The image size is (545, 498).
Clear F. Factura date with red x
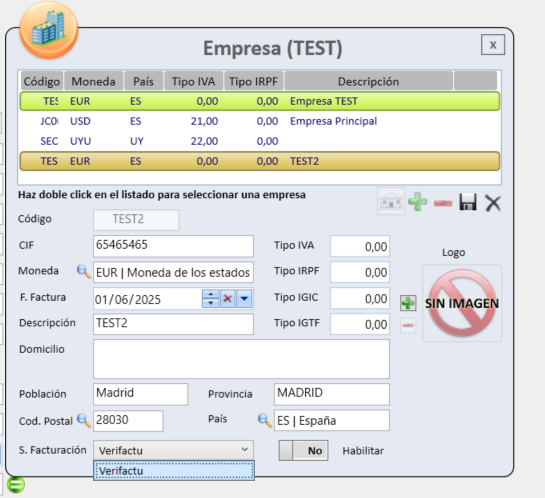coord(227,299)
